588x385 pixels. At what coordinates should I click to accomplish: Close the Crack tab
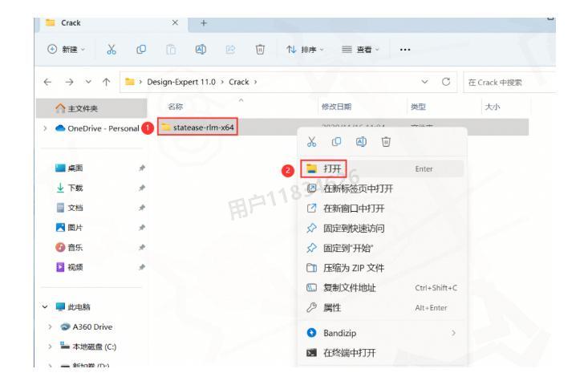(175, 23)
